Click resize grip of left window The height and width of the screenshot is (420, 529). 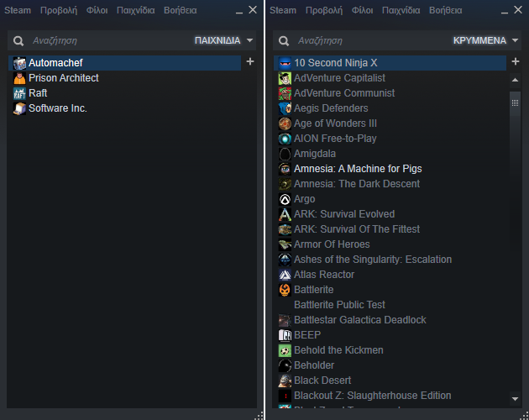[x=259, y=416]
